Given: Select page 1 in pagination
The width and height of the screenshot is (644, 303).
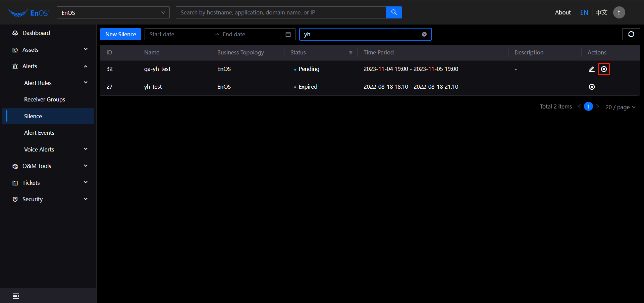Looking at the screenshot, I should coord(588,106).
